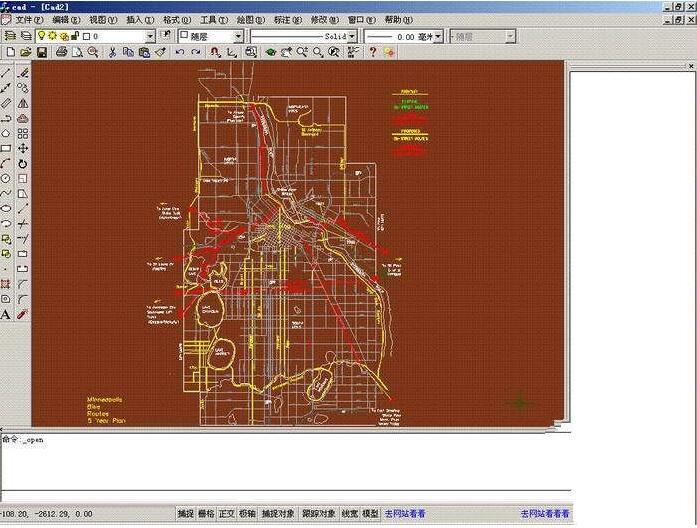Click the match properties brush icon

(160, 52)
